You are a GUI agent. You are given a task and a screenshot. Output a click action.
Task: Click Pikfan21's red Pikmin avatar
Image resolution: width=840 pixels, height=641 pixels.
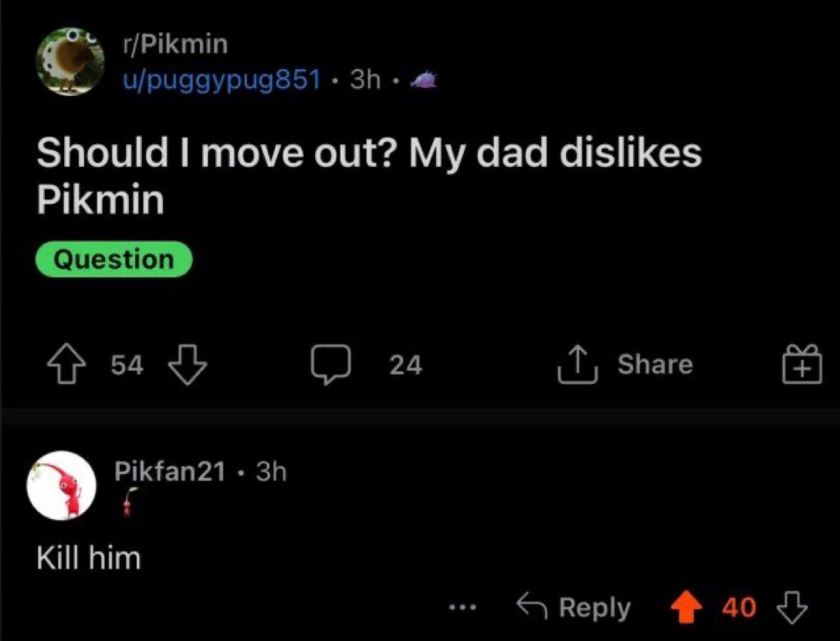tap(61, 486)
